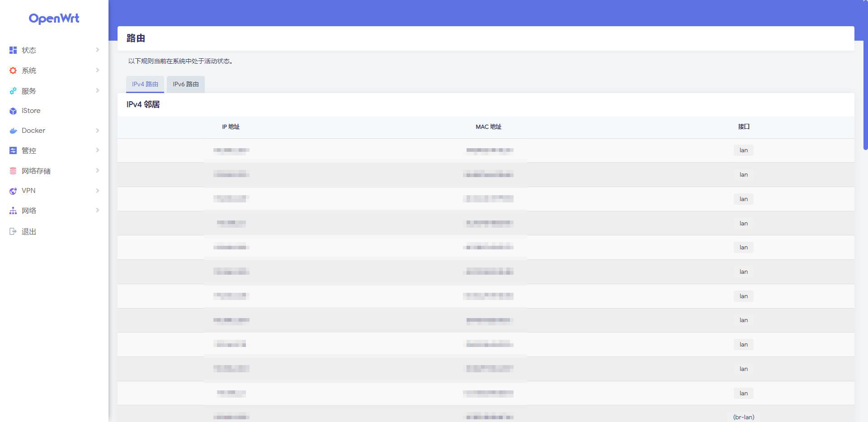This screenshot has height=422, width=868.
Task: Select the IPv4 路由 tab
Action: tap(145, 84)
